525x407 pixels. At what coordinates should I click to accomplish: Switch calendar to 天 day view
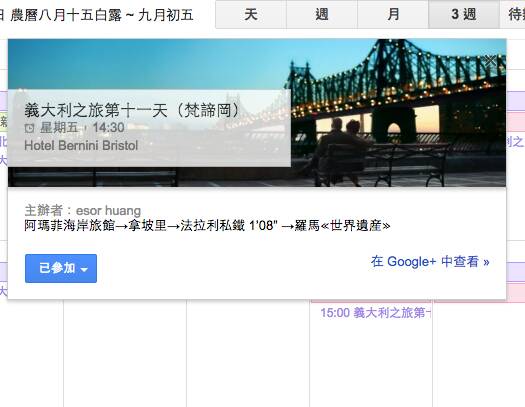pos(251,14)
